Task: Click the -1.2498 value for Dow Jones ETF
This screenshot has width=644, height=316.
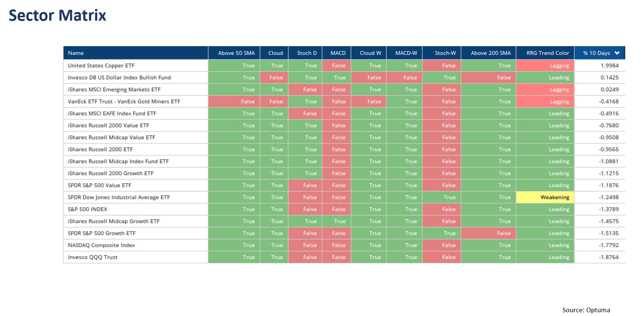Action: [x=609, y=197]
